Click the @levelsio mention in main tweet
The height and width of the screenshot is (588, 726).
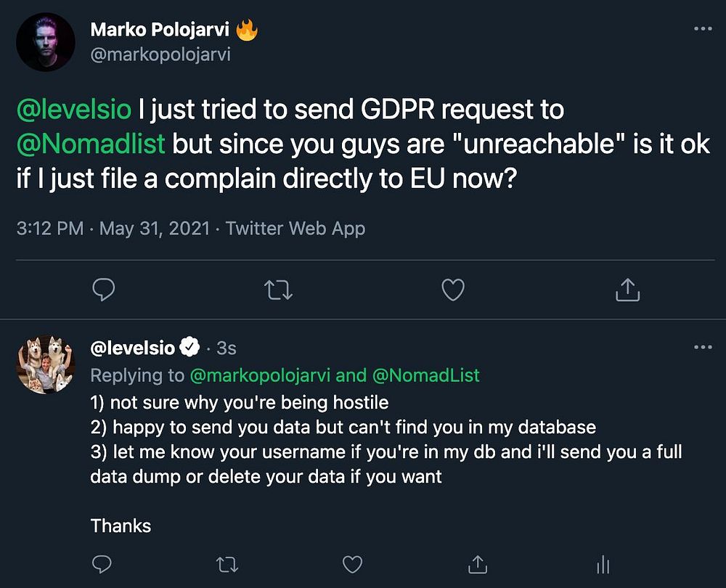(x=73, y=110)
